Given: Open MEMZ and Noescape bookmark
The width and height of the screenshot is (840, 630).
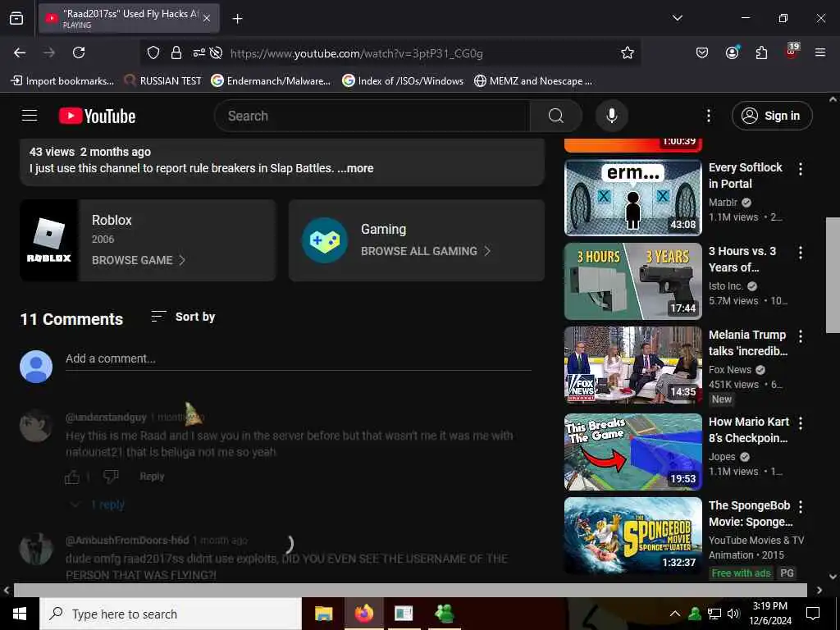Looking at the screenshot, I should coord(533,81).
